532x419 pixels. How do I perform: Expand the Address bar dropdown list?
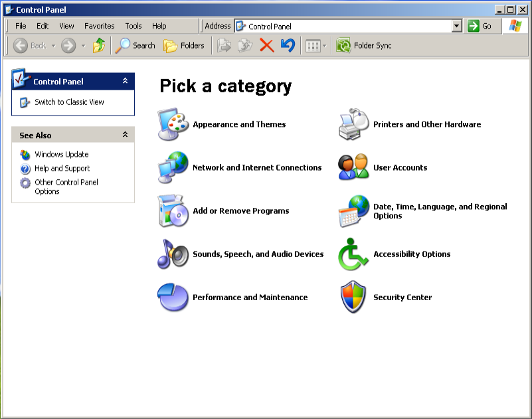click(457, 26)
